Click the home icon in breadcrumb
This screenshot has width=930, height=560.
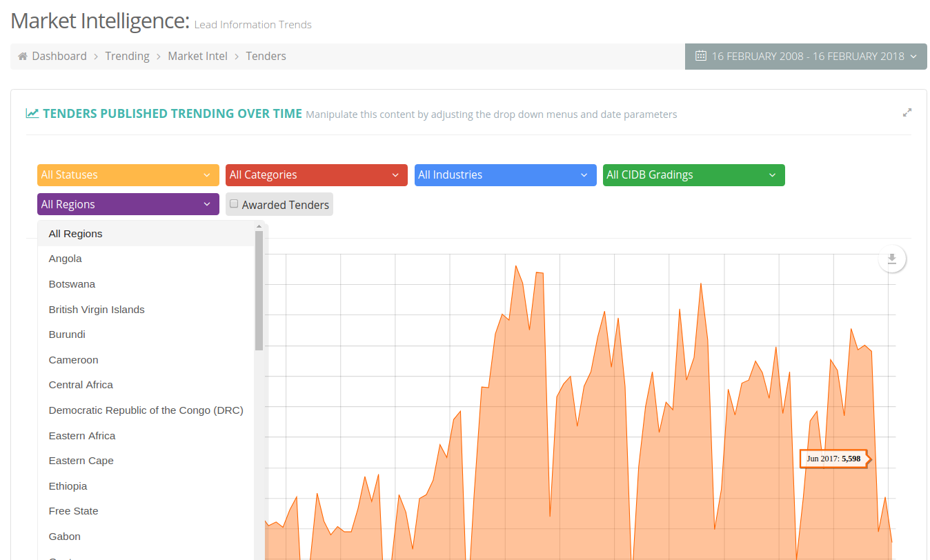[x=23, y=56]
